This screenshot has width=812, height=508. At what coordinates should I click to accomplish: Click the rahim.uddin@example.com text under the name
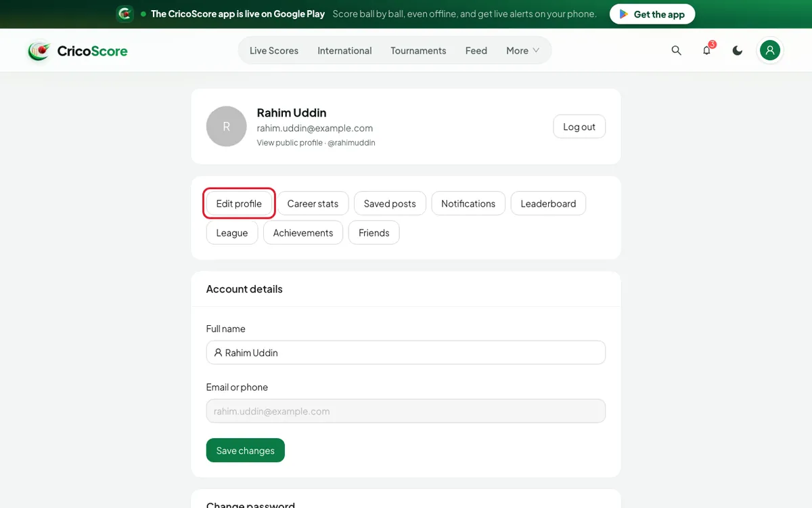click(315, 128)
